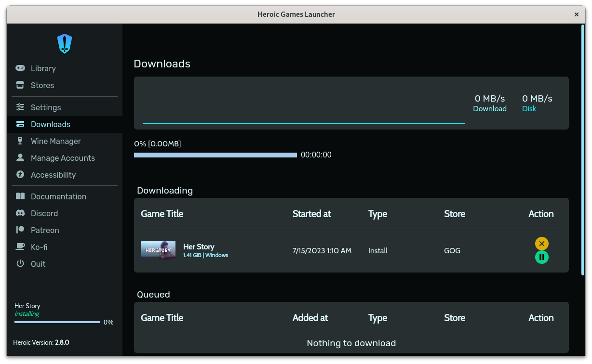This screenshot has height=364, width=592.
Task: Click the "GOG" store cell
Action: point(452,251)
